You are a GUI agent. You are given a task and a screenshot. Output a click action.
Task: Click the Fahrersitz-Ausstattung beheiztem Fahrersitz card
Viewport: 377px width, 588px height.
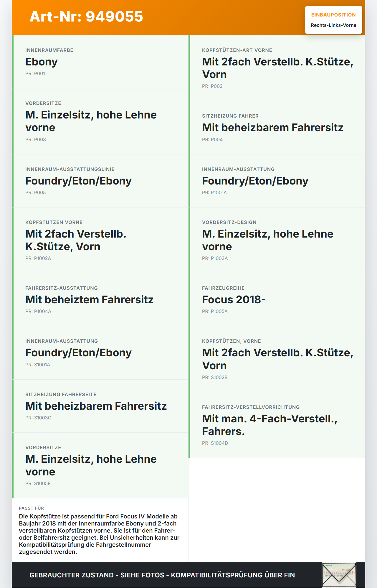100,300
